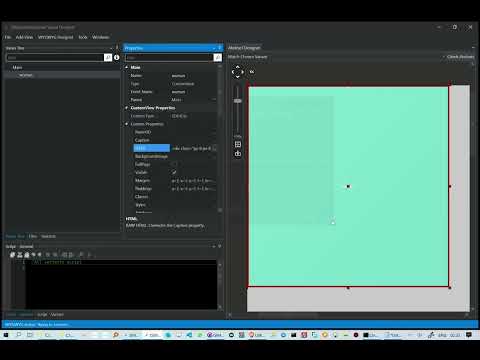The width and height of the screenshot is (480, 360).
Task: Open the Parent property dropdown
Action: pos(214,100)
